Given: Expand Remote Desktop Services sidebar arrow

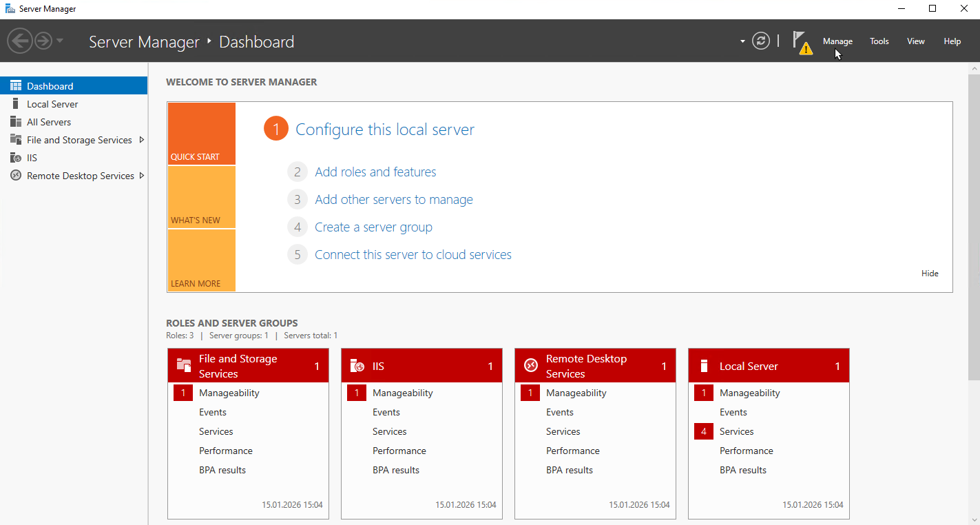Looking at the screenshot, I should (142, 176).
